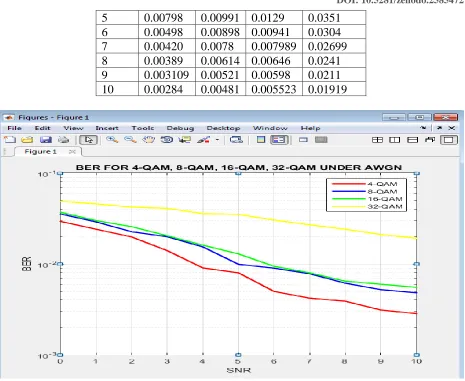Minimize the Figures window
The image size is (465, 381).
394,117
